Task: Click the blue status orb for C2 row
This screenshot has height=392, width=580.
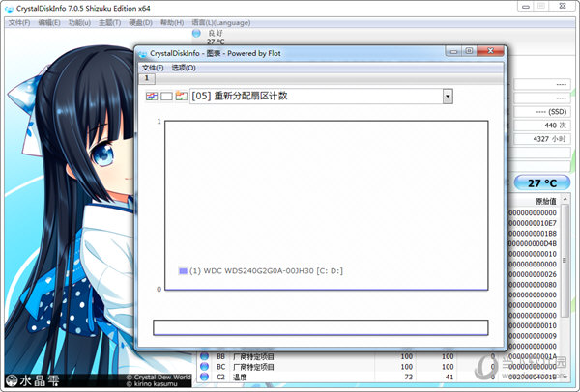Action: click(x=204, y=377)
